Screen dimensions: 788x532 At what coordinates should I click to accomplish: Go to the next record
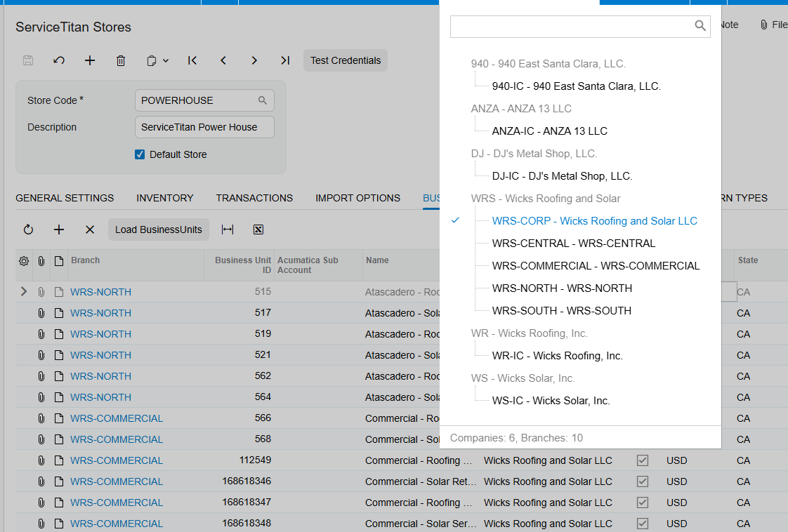tap(254, 60)
